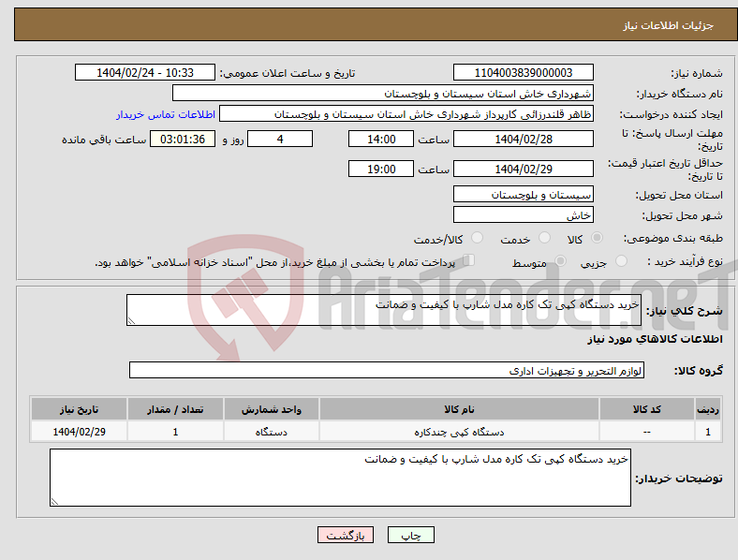Choose the جزیی purchase type radio
Screen dimensions: 738x560
tap(621, 260)
